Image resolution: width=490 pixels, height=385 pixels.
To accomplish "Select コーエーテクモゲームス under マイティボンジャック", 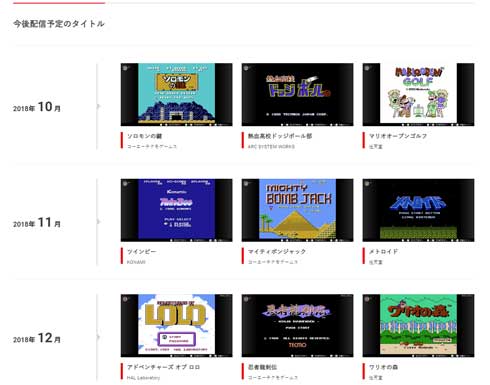I will (x=273, y=262).
